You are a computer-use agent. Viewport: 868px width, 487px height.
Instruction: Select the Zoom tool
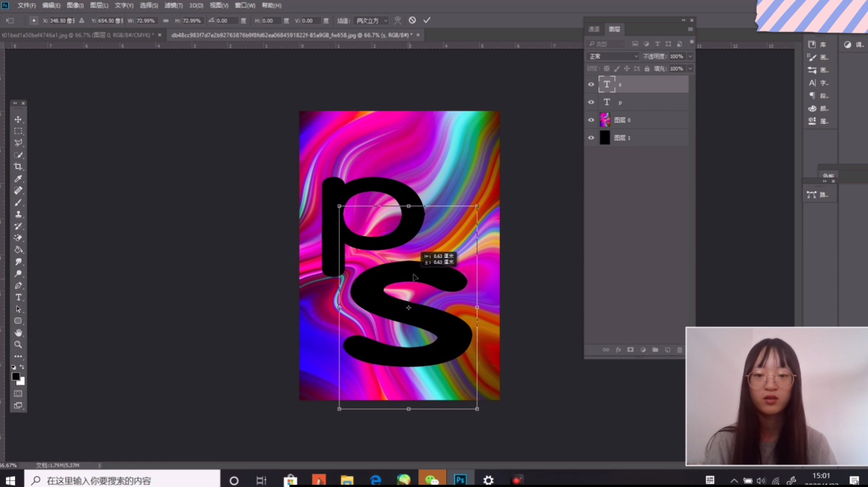point(18,345)
